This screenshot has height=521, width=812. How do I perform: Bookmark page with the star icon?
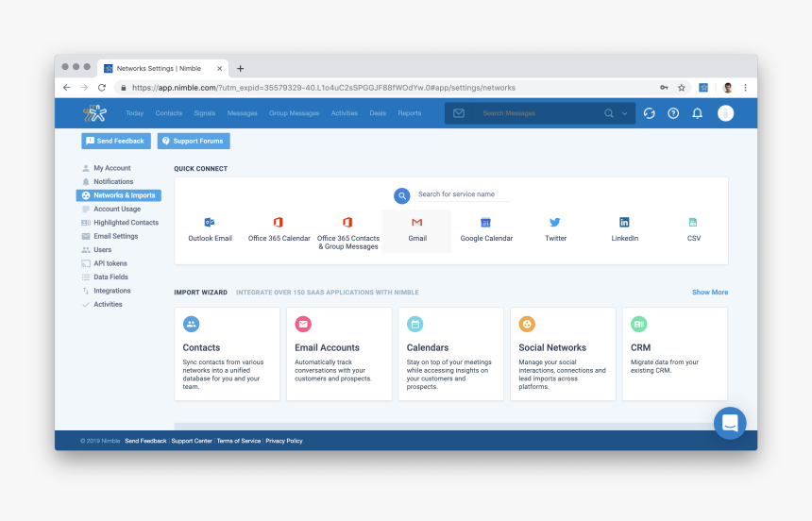pyautogui.click(x=682, y=88)
